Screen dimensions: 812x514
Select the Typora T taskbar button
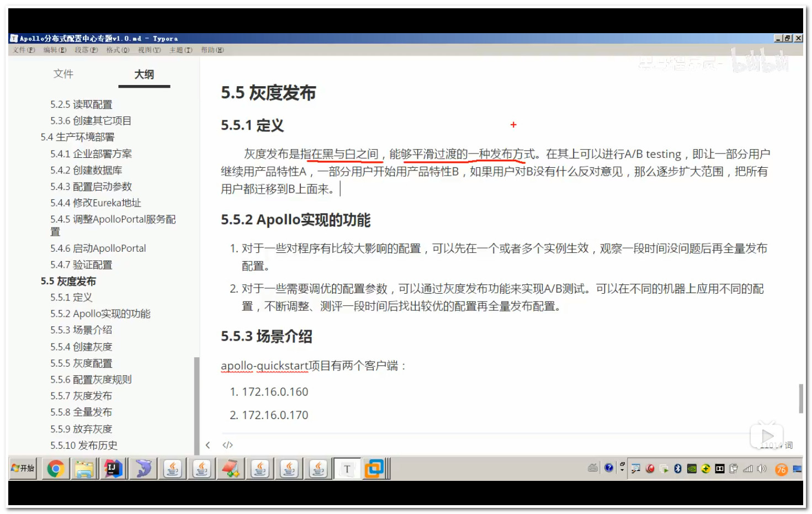(347, 469)
